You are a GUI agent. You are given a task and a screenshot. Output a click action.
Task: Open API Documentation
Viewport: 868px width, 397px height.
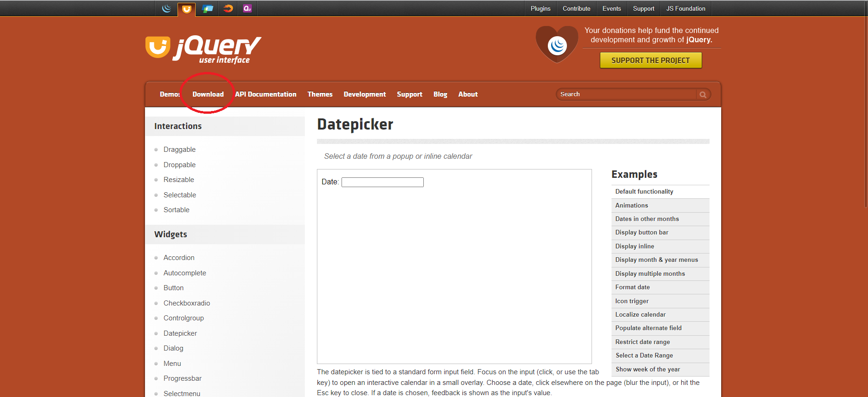265,94
